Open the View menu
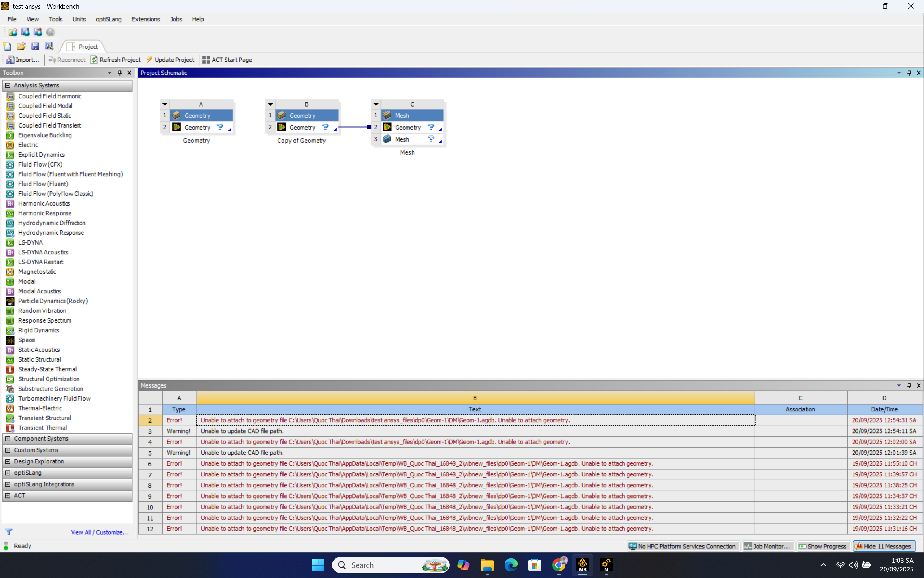The height and width of the screenshot is (578, 924). [32, 19]
